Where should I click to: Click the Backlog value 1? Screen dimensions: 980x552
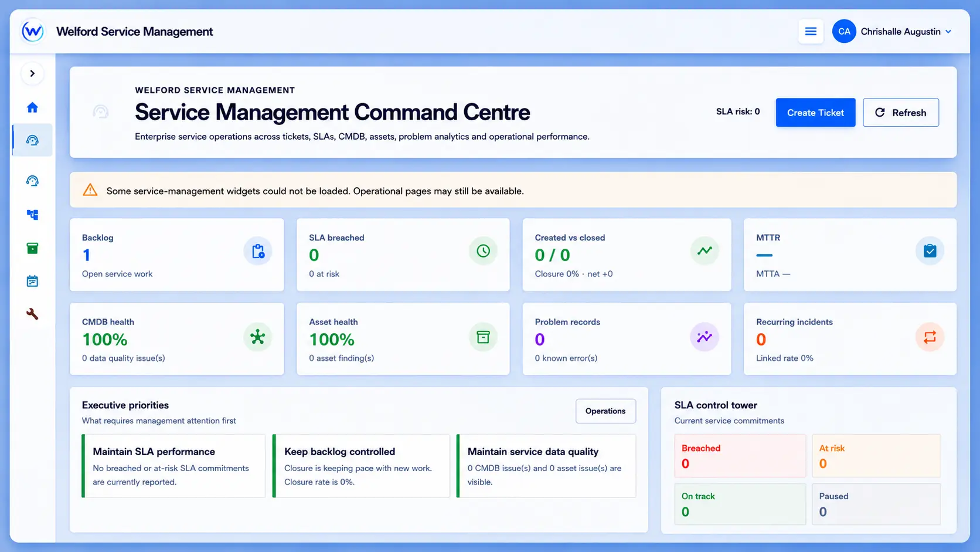(x=87, y=255)
